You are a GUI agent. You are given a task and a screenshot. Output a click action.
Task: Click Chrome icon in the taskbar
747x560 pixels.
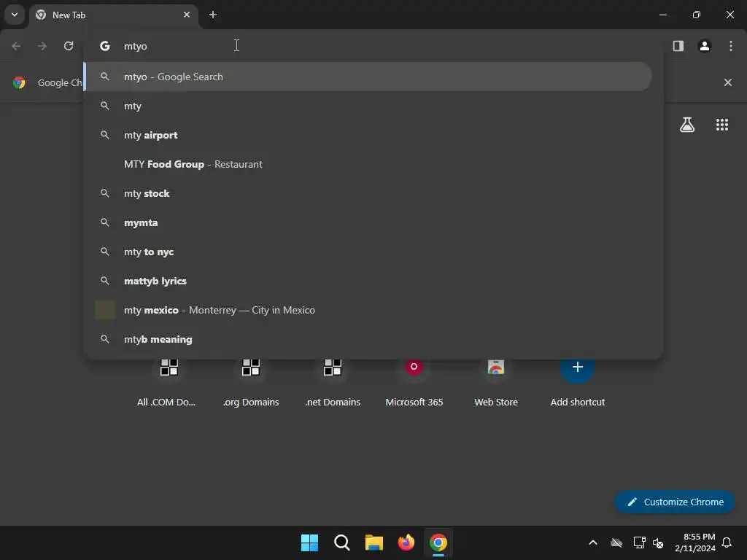[x=438, y=542]
